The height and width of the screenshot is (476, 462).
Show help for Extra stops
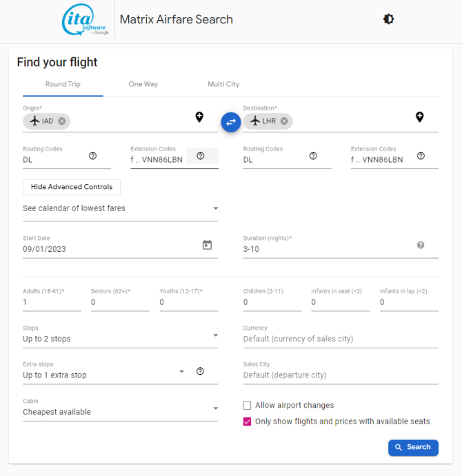point(200,371)
